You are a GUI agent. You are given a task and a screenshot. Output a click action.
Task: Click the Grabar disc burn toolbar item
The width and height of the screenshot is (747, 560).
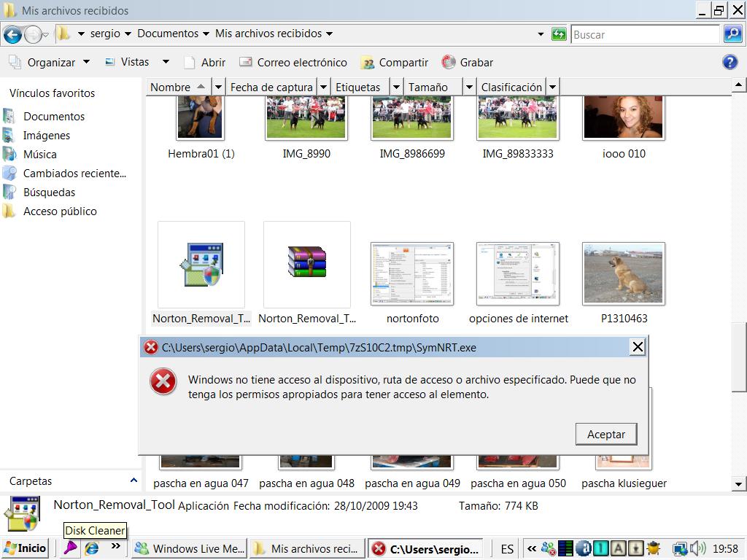[x=468, y=62]
